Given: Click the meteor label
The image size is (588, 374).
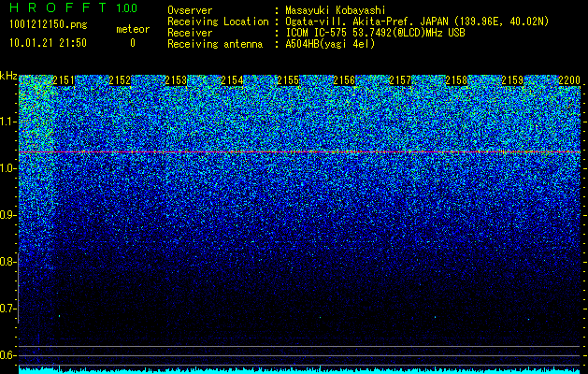Looking at the screenshot, I should click(133, 29).
